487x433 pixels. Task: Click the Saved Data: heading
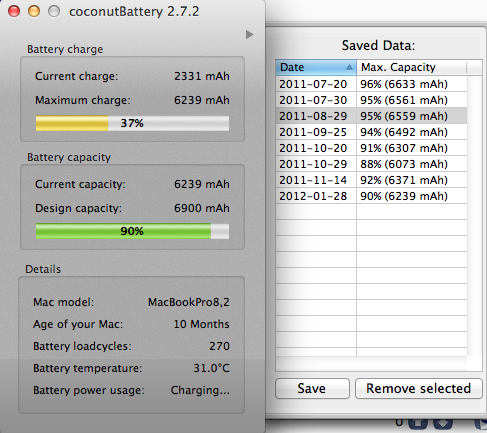point(378,45)
